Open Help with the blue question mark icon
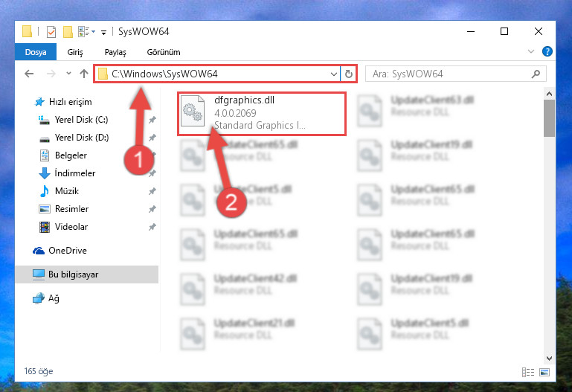 click(x=547, y=51)
